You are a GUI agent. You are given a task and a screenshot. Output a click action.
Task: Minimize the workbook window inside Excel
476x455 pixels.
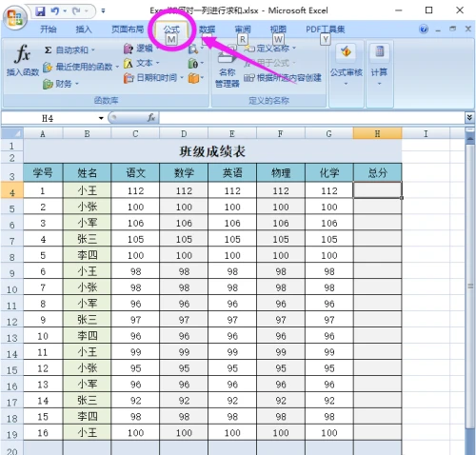438,30
